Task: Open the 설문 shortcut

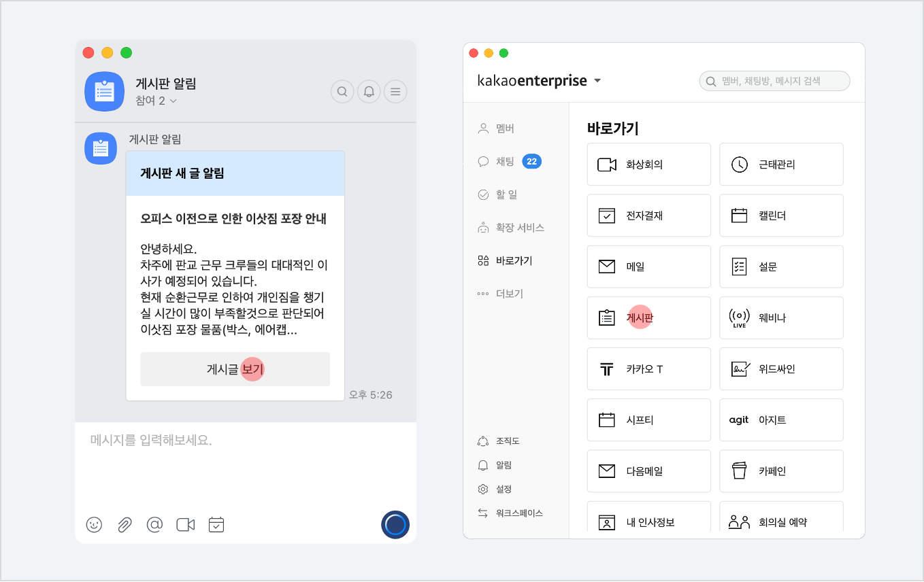Action: point(781,267)
